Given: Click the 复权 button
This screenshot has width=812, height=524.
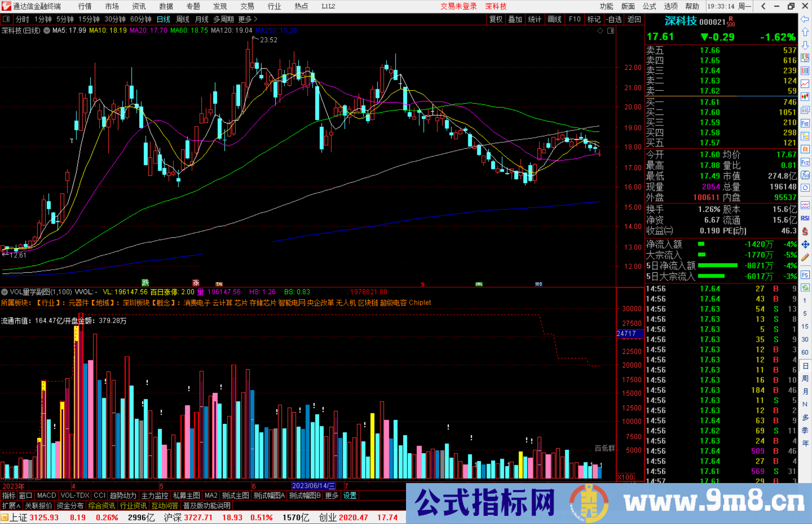Looking at the screenshot, I should (496, 19).
